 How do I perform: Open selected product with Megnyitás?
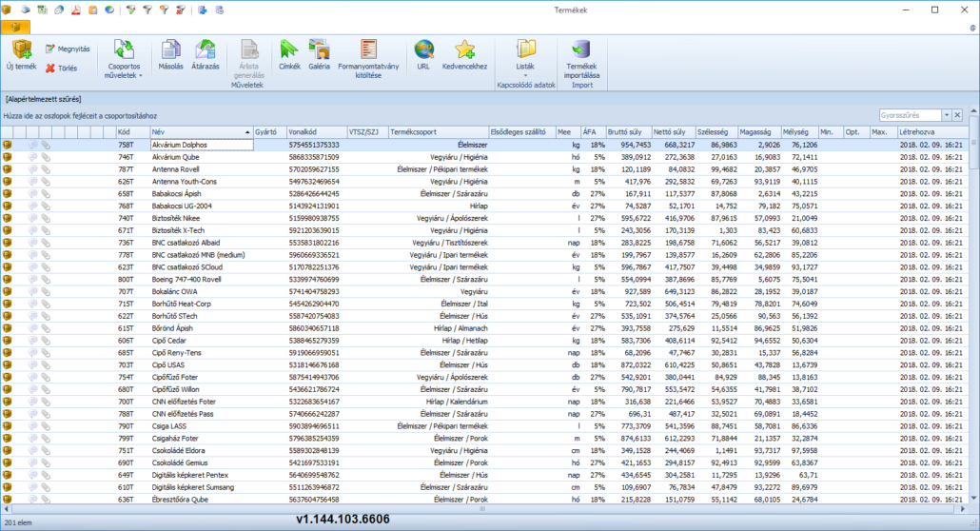(x=68, y=49)
